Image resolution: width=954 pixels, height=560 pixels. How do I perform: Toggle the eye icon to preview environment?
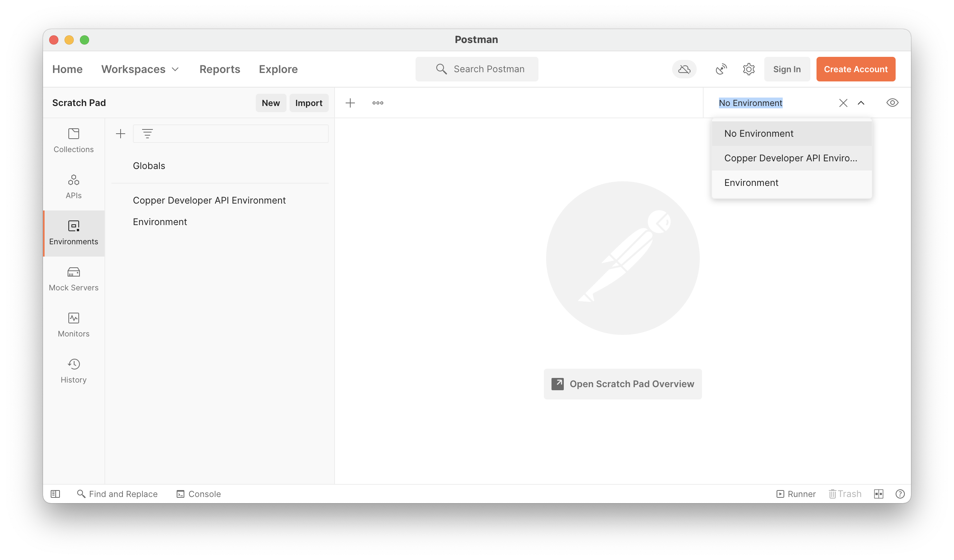[x=892, y=103]
